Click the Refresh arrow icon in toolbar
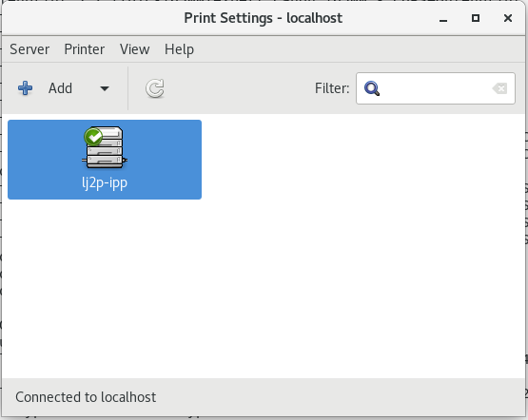Image resolution: width=528 pixels, height=420 pixels. (x=155, y=88)
